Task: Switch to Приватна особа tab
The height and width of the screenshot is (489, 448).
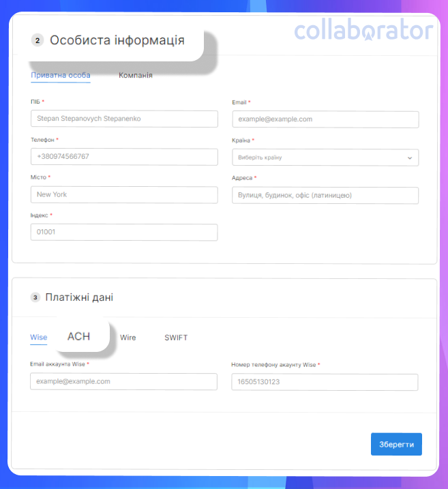Action: point(61,75)
